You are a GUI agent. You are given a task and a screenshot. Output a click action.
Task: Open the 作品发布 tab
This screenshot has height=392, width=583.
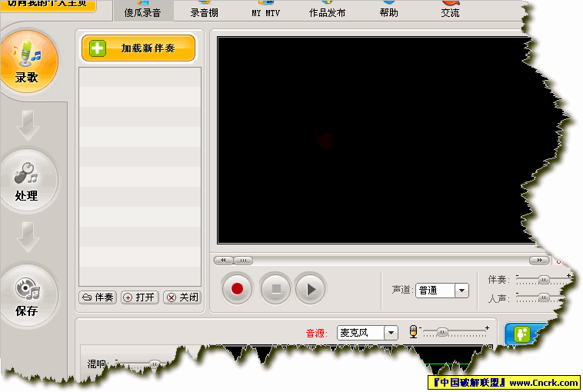click(327, 13)
